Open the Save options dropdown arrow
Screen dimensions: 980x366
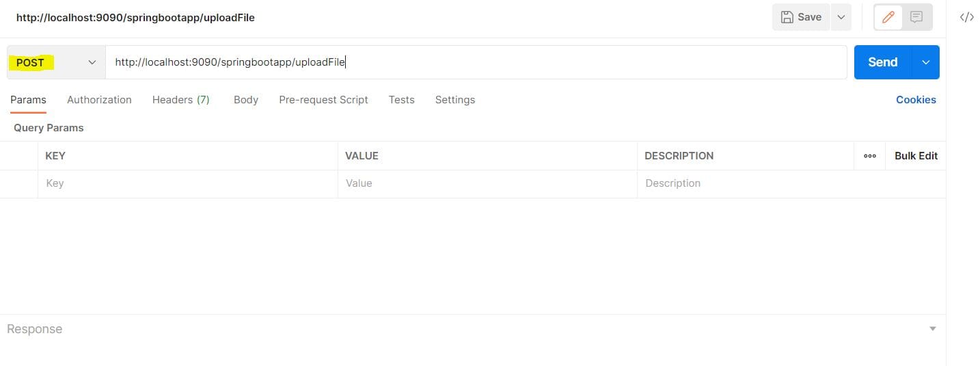tap(841, 17)
